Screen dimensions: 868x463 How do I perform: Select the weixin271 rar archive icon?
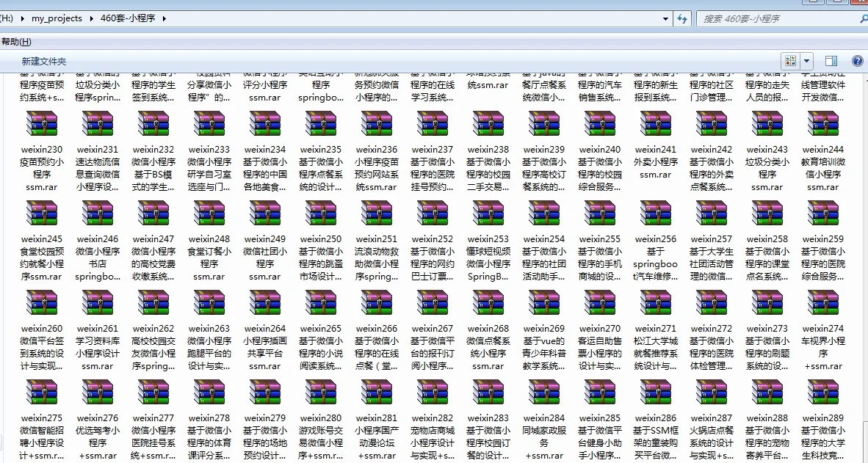click(656, 302)
